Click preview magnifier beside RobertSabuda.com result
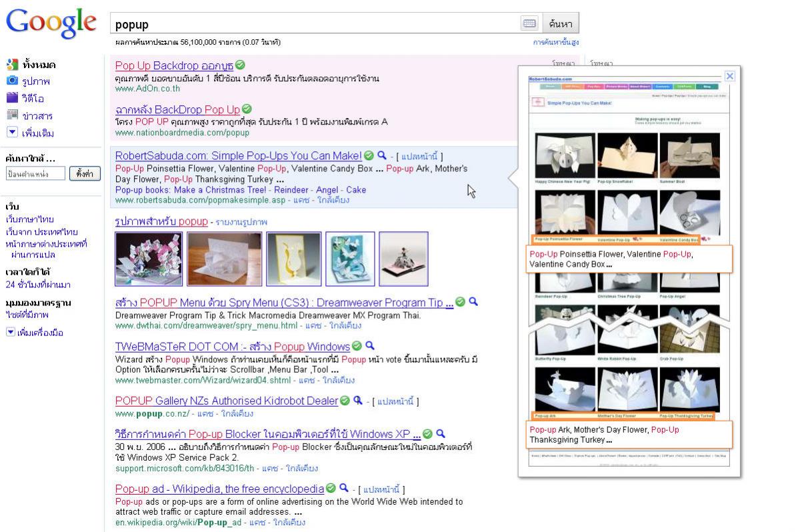 (x=382, y=155)
